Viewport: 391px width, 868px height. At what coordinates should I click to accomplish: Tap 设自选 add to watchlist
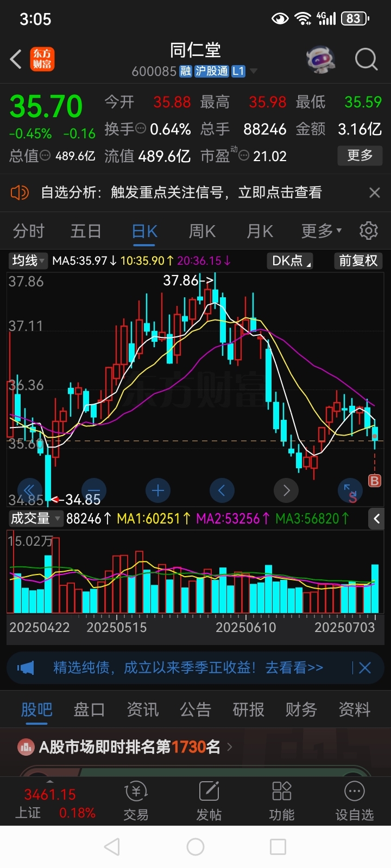[355, 802]
